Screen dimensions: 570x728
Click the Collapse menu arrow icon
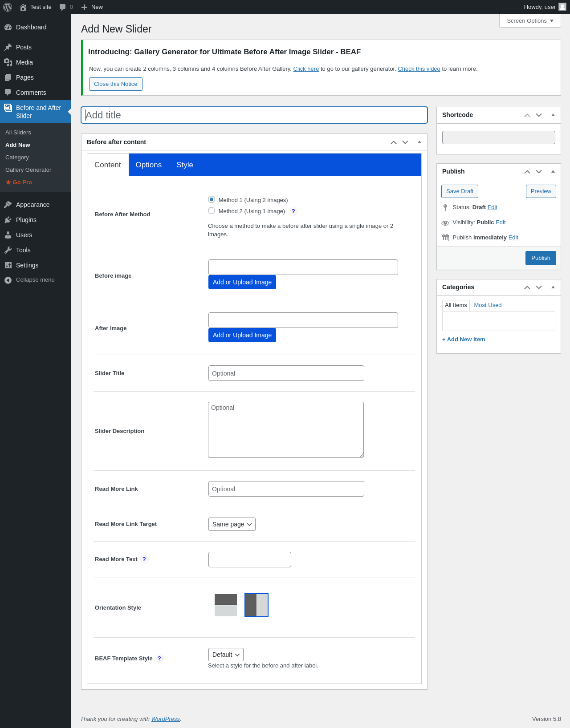point(8,280)
